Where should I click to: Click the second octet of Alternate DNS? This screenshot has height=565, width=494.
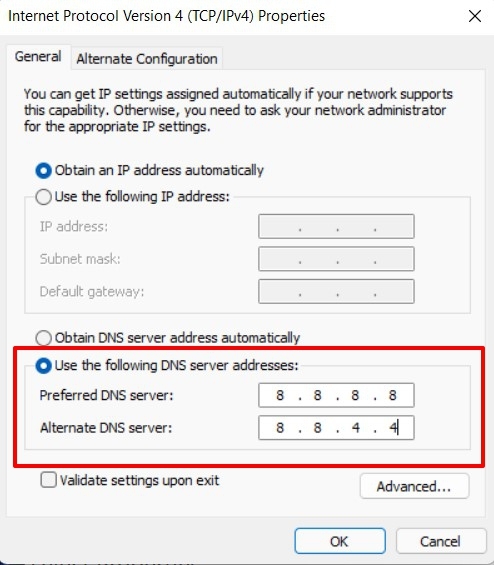pyautogui.click(x=317, y=428)
